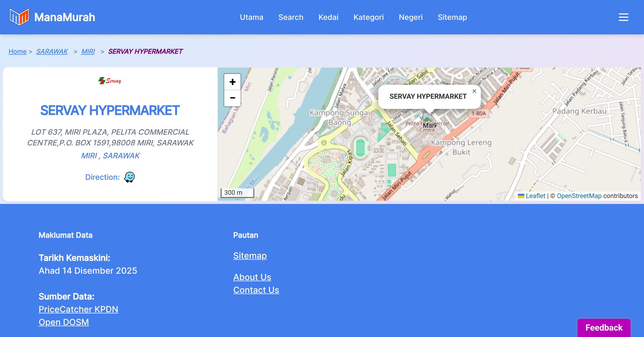
Task: Zoom out on the map
Action: pyautogui.click(x=232, y=98)
